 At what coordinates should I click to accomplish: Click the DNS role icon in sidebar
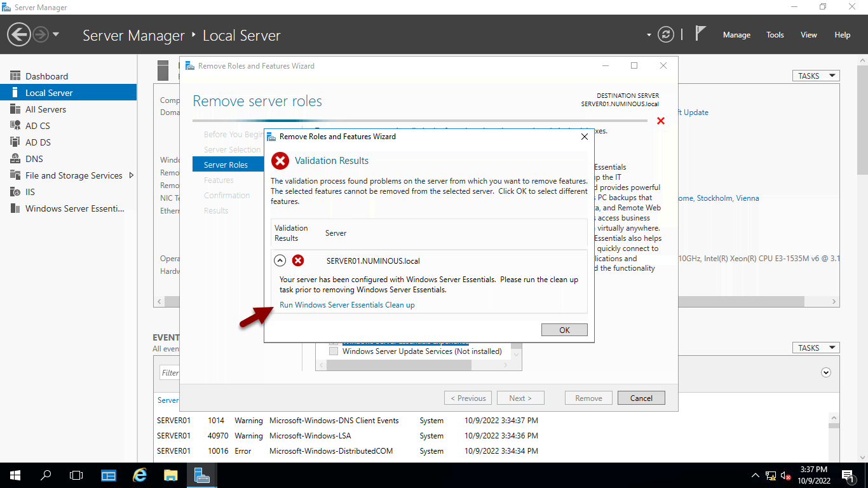click(15, 159)
